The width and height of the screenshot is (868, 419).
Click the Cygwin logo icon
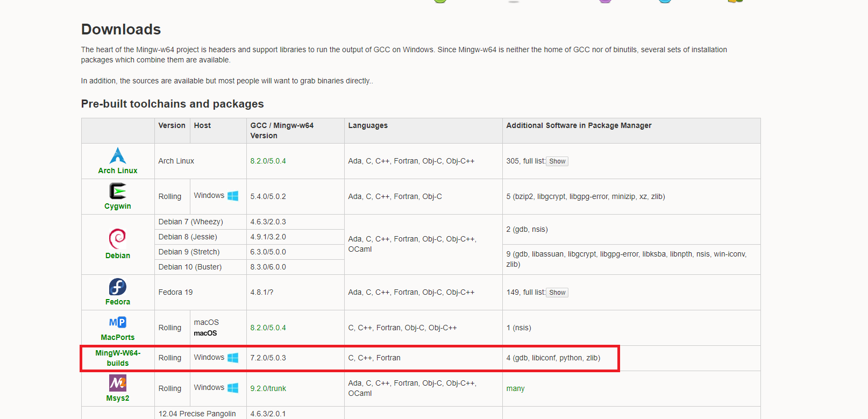pos(118,191)
